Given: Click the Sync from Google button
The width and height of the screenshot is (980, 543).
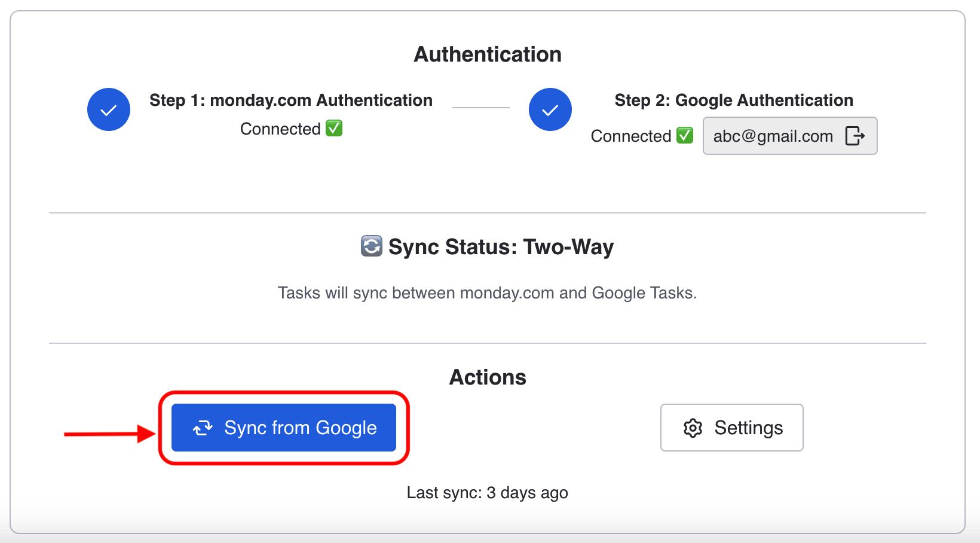Looking at the screenshot, I should tap(284, 428).
